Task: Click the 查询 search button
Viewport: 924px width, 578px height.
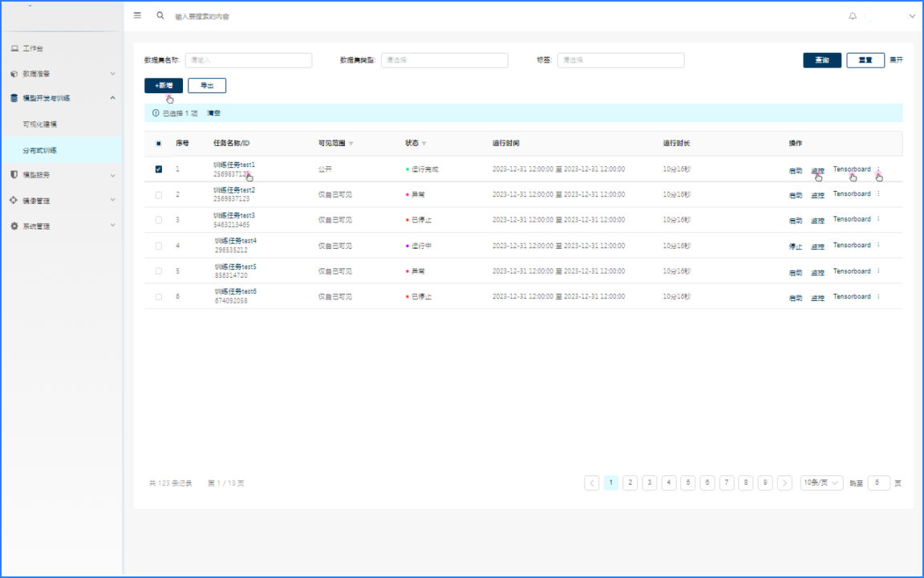Action: coord(822,60)
